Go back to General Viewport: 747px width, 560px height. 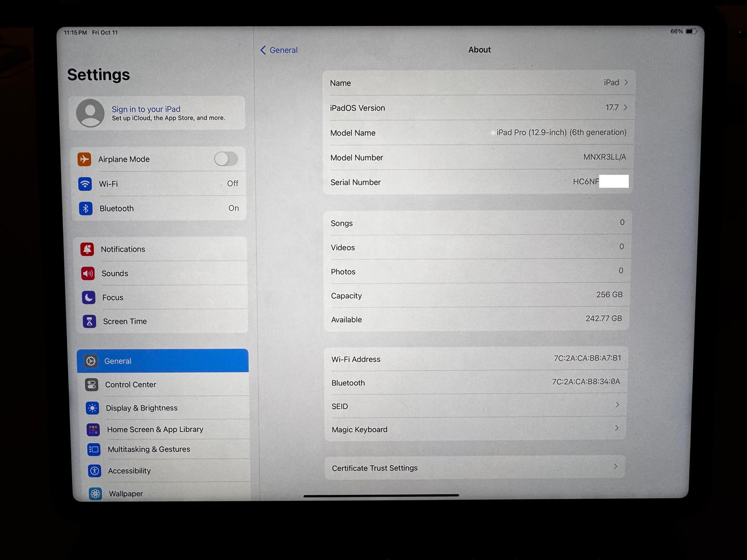279,50
